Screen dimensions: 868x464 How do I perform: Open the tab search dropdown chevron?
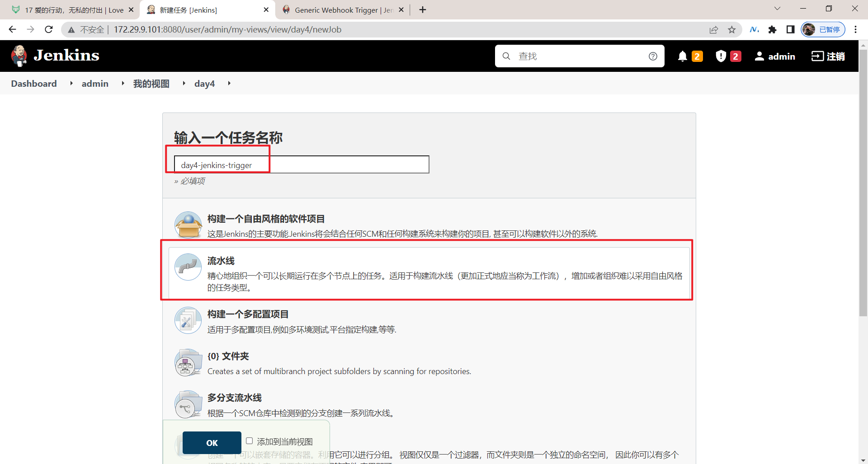[x=777, y=9]
